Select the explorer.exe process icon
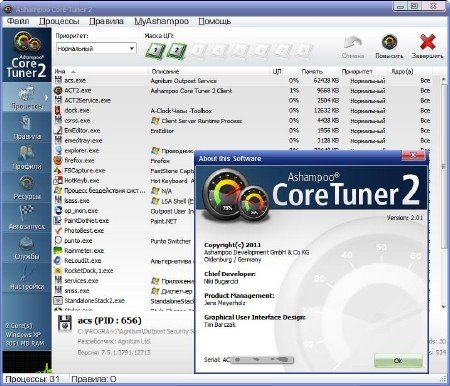Screen dimensions: 450x386 coord(58,150)
